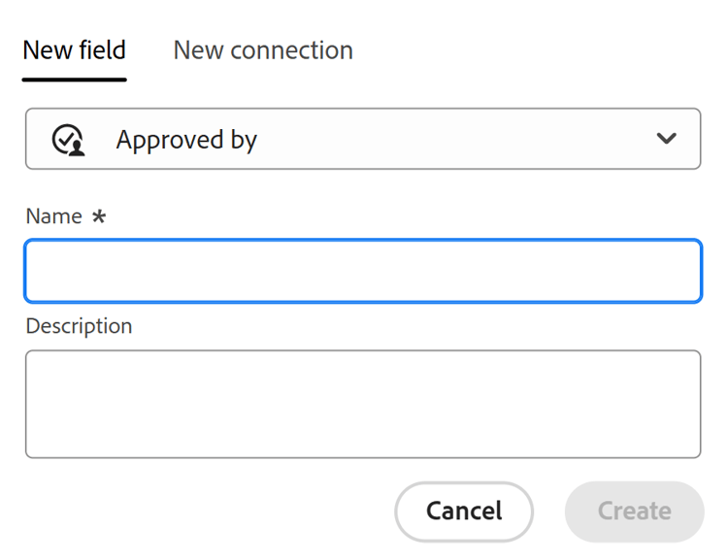Screen dimensions: 728x560
Task: Expand the field type dropdown chevron
Action: tap(666, 139)
